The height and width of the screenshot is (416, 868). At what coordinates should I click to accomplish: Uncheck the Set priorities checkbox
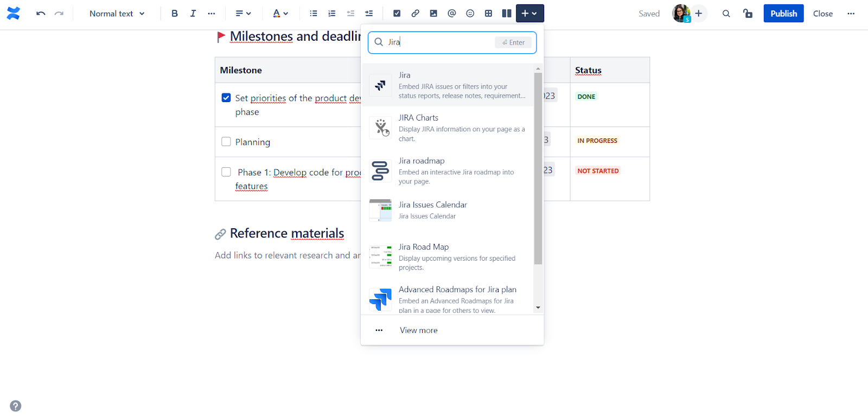226,98
